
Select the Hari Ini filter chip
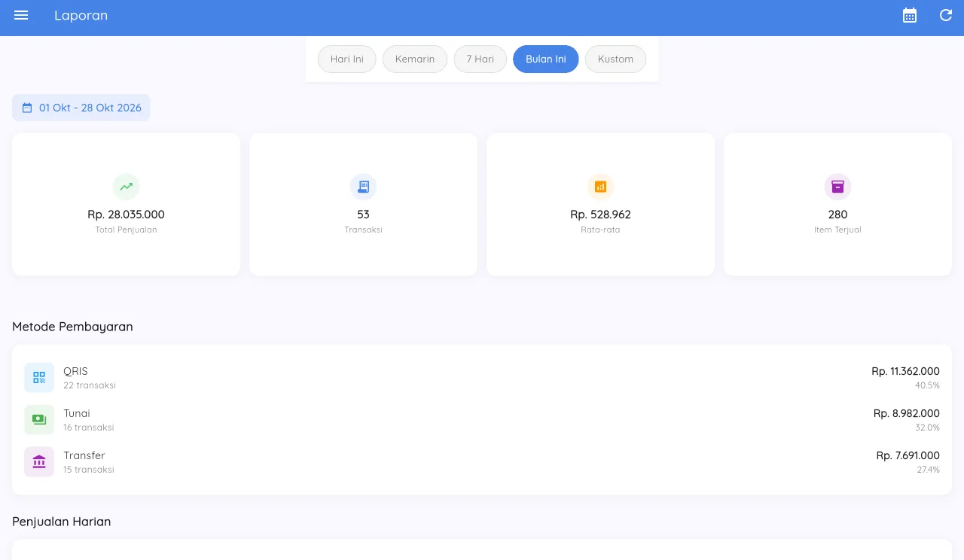point(347,59)
